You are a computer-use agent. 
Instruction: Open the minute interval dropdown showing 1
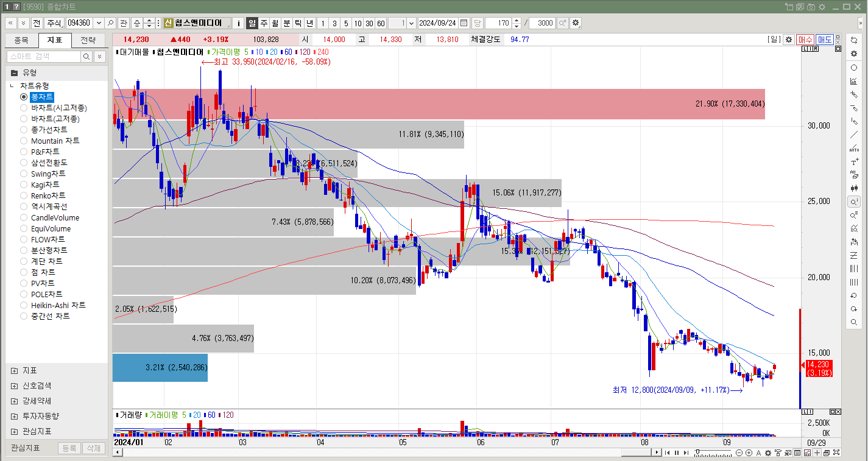tap(411, 23)
